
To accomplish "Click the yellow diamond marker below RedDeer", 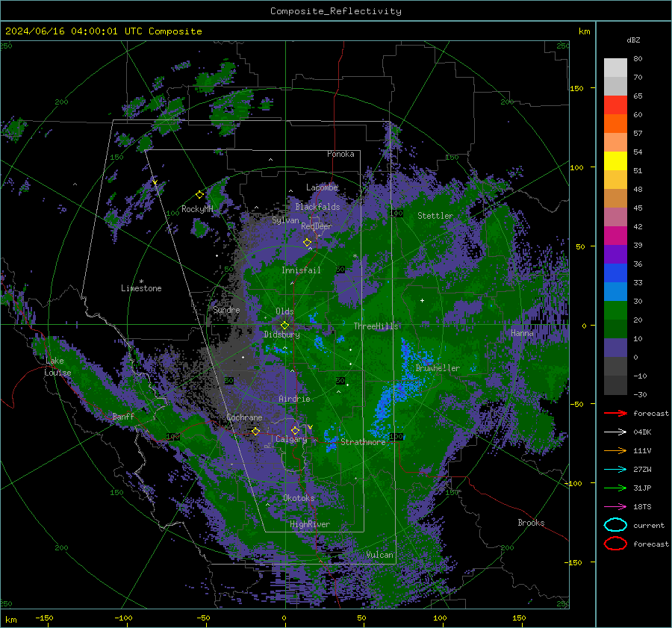I will point(307,243).
